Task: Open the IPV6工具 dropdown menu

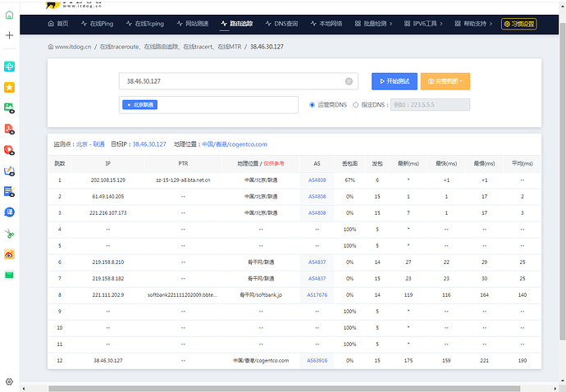Action: coord(423,24)
